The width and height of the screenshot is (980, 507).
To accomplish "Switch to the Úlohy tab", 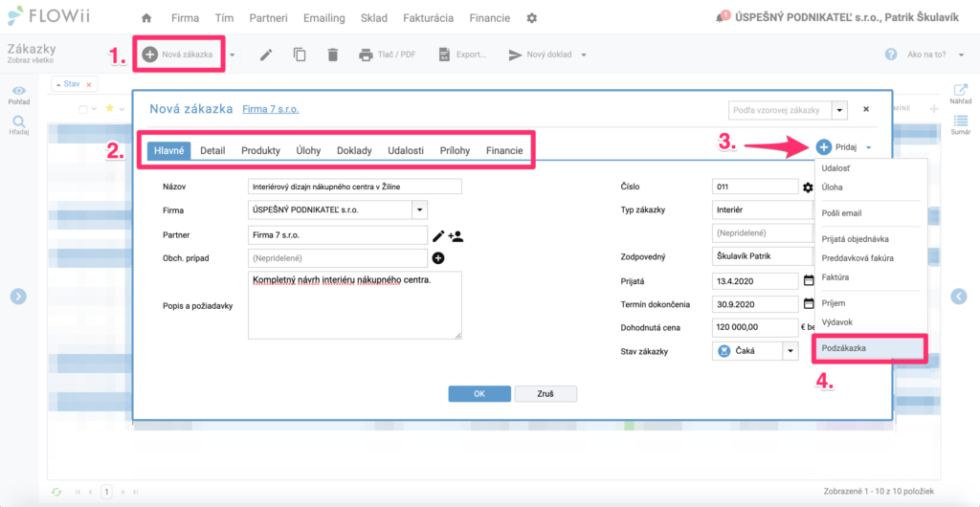I will 309,150.
